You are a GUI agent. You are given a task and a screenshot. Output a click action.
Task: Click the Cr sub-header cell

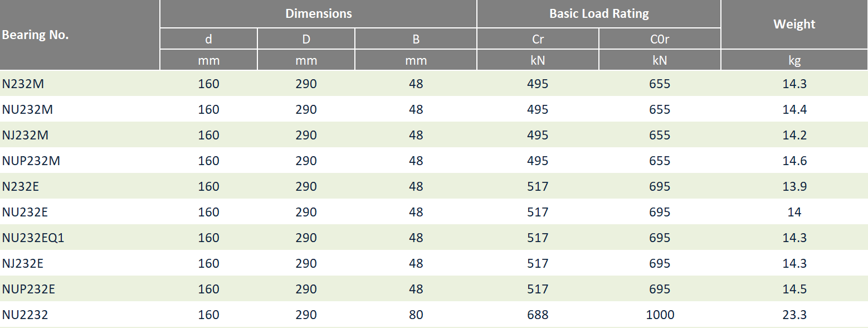point(538,39)
